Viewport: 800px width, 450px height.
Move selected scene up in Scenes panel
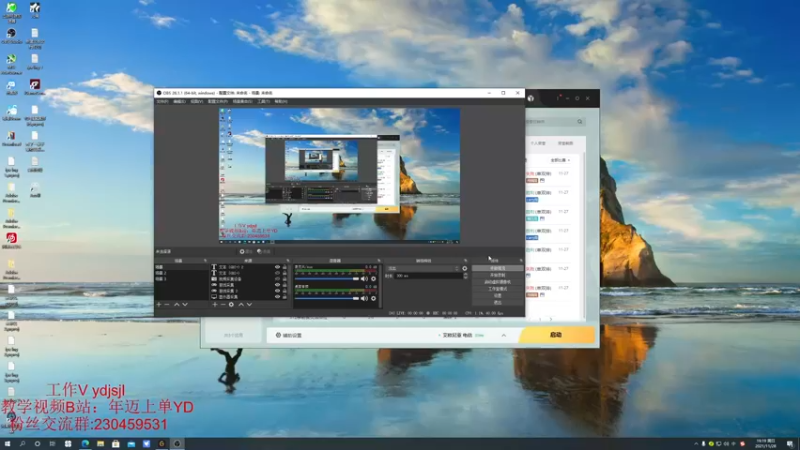coord(177,305)
